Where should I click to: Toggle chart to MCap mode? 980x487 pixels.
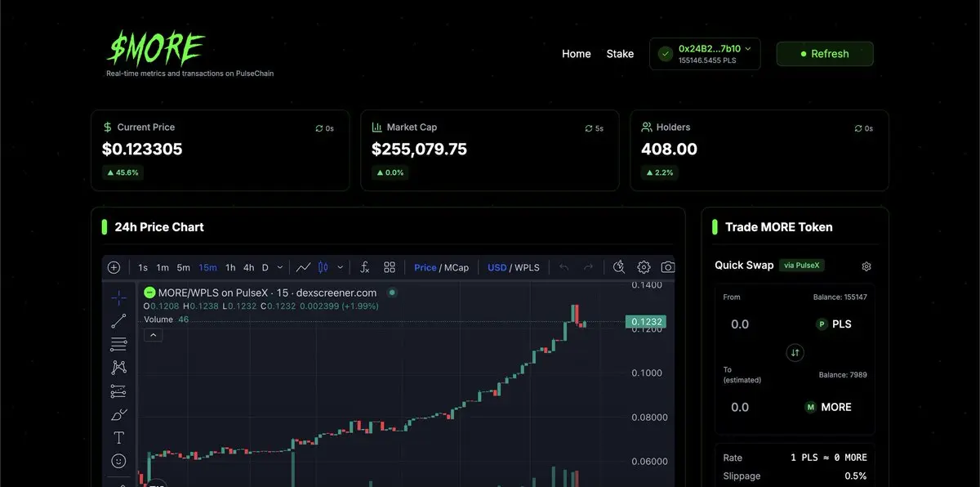(457, 267)
